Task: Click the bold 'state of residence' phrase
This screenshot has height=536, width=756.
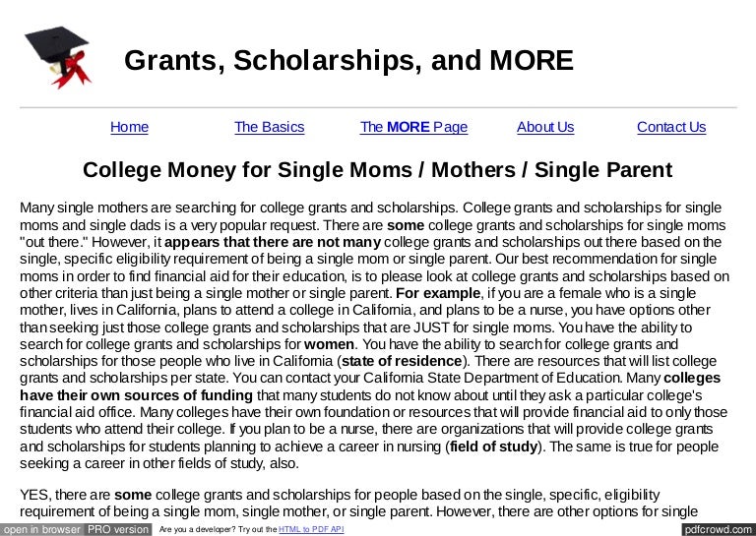Action: [401, 361]
